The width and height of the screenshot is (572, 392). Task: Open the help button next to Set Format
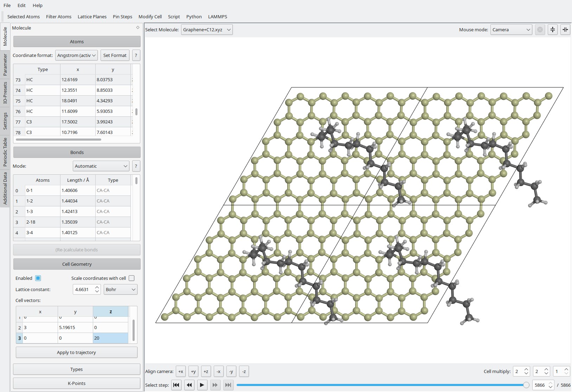[136, 56]
